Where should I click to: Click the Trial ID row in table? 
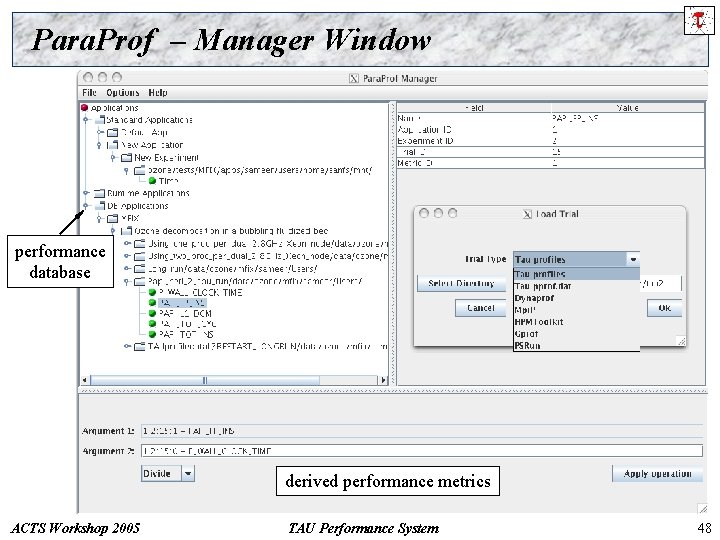coord(551,152)
